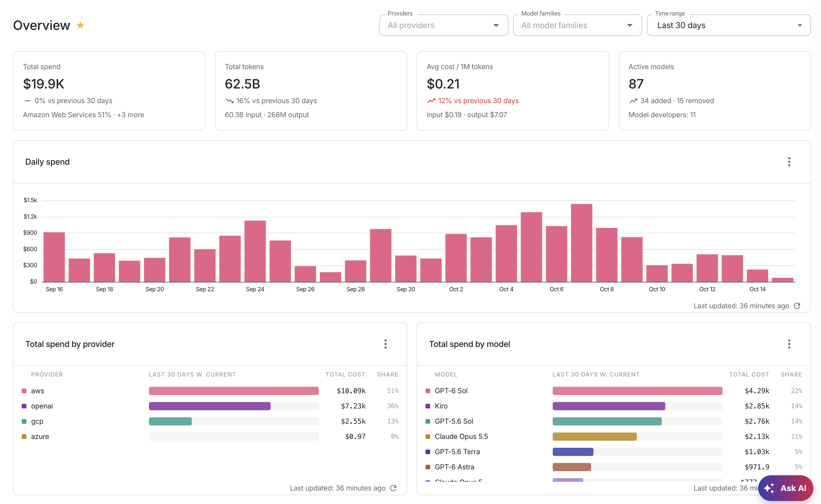Click the Ask AI button
821x504 pixels.
(x=785, y=488)
